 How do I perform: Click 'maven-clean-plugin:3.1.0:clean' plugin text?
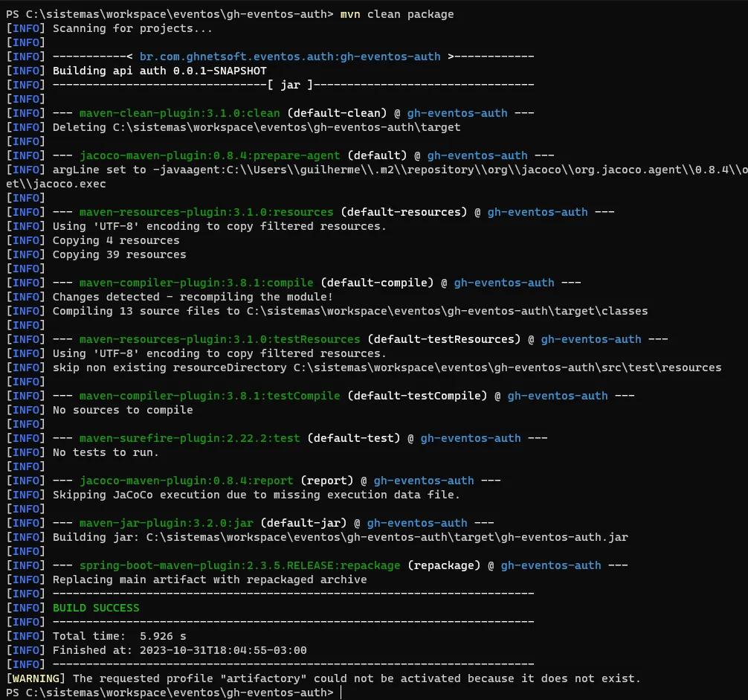tap(179, 113)
